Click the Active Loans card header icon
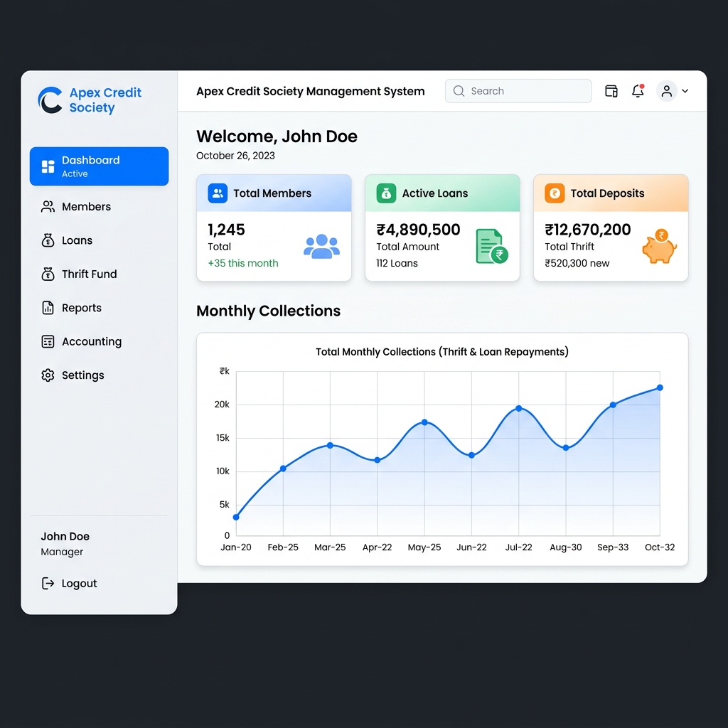This screenshot has width=728, height=728. point(386,193)
